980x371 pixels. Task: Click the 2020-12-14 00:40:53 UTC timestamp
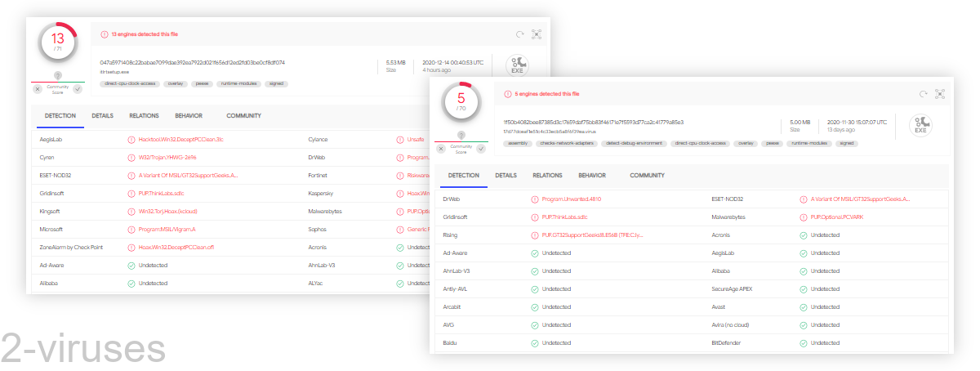click(x=453, y=62)
